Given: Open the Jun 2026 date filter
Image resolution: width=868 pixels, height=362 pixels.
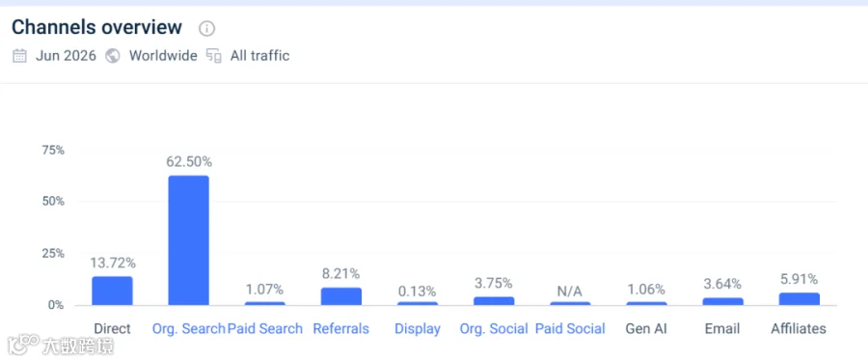Looking at the screenshot, I should tap(66, 56).
